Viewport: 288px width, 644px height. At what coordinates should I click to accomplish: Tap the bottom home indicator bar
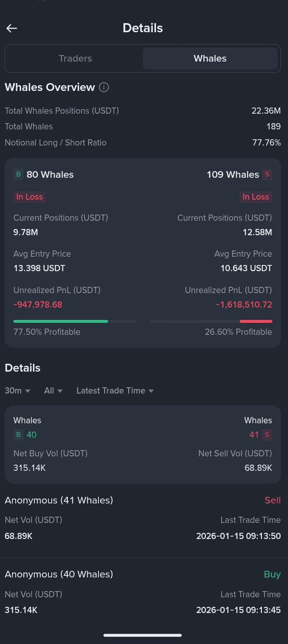[x=143, y=635]
